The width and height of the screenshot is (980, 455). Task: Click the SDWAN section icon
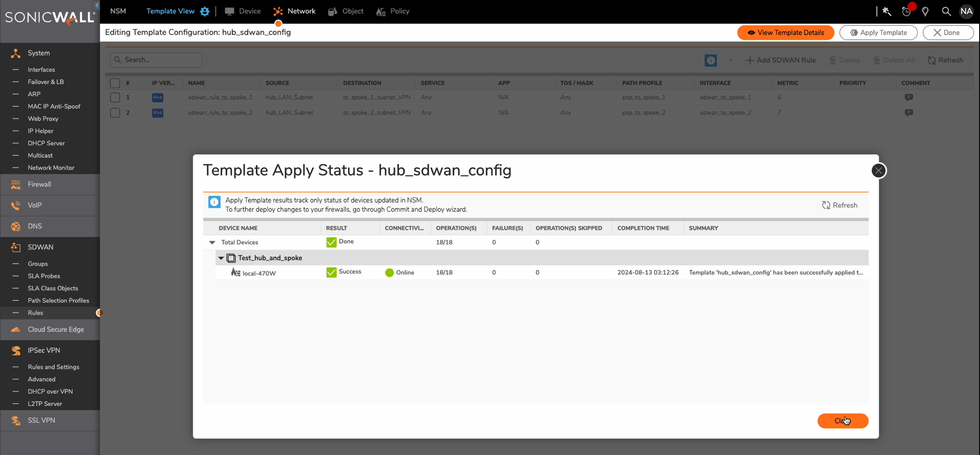[16, 247]
